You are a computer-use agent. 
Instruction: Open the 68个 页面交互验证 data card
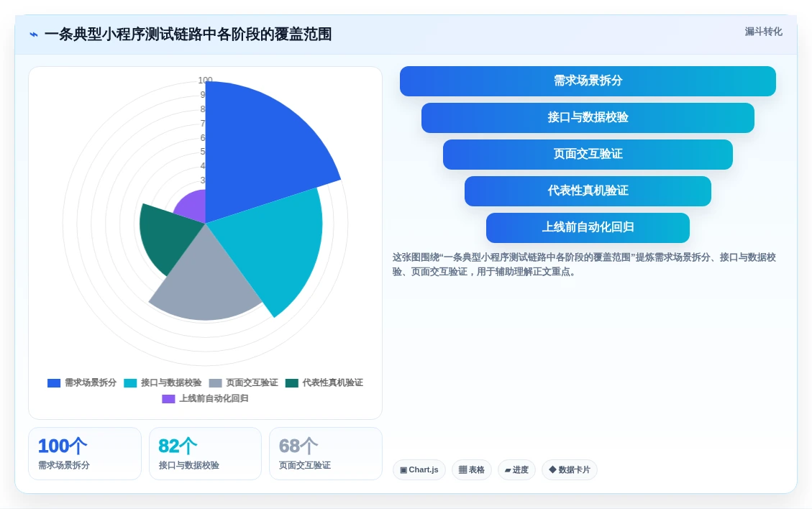326,454
